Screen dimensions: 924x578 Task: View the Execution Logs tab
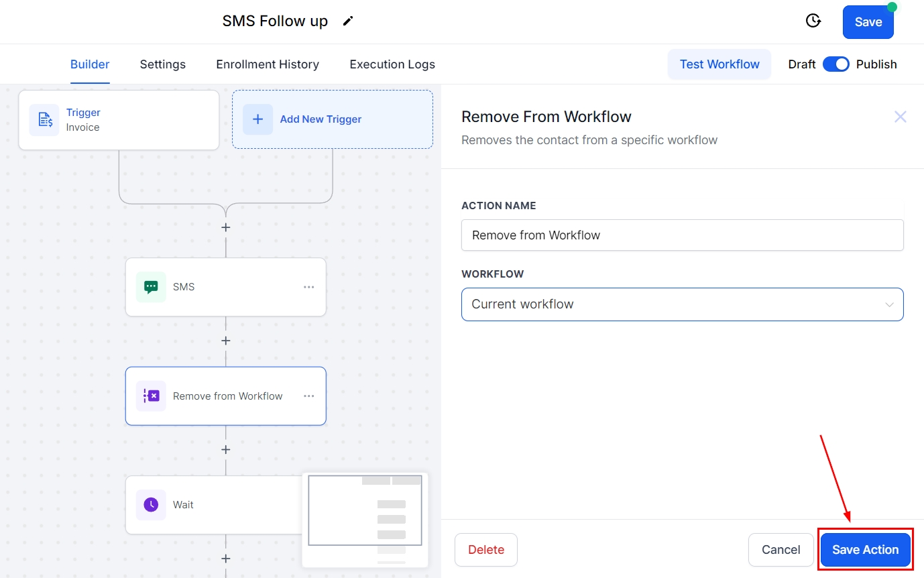pyautogui.click(x=392, y=64)
